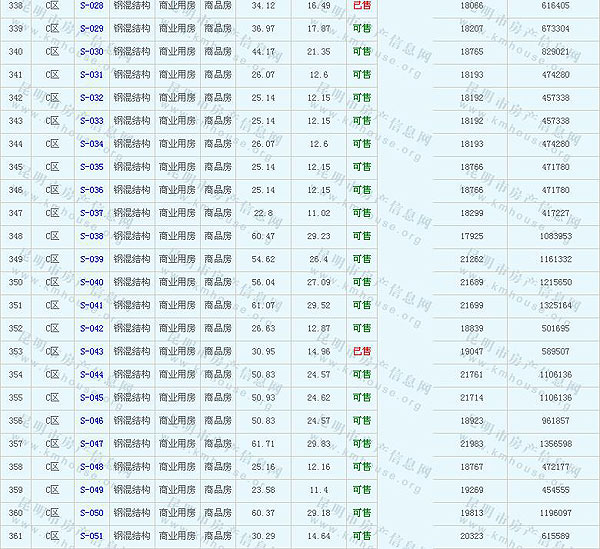Select the total price cell 1325164
Viewport: 600px width, 549px height.
(555, 305)
